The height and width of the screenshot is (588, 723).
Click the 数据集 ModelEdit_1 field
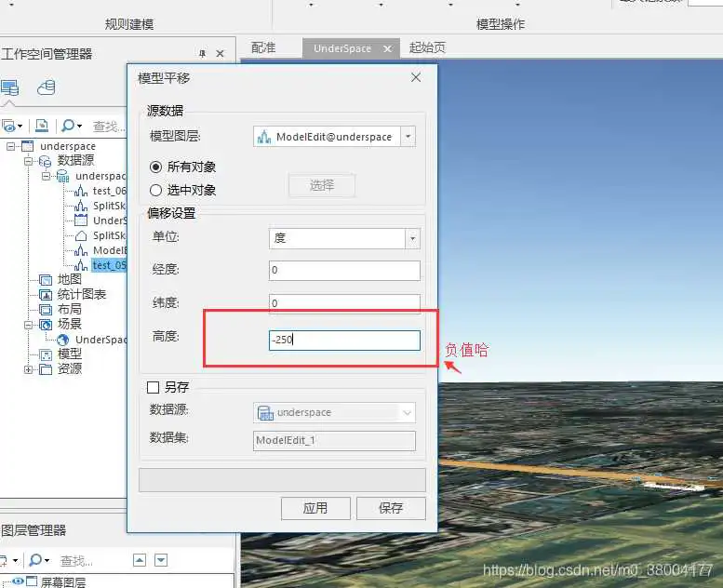(334, 440)
